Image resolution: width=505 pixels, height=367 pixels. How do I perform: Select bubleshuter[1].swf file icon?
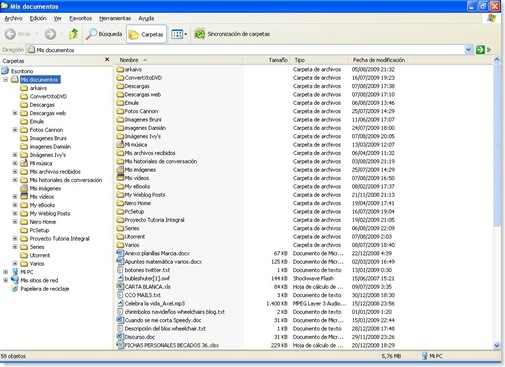120,278
